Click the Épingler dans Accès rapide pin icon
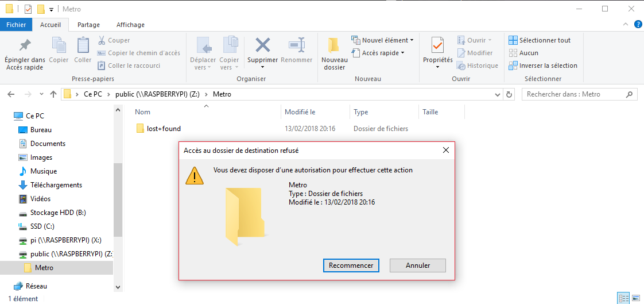The height and width of the screenshot is (304, 644). 25,45
